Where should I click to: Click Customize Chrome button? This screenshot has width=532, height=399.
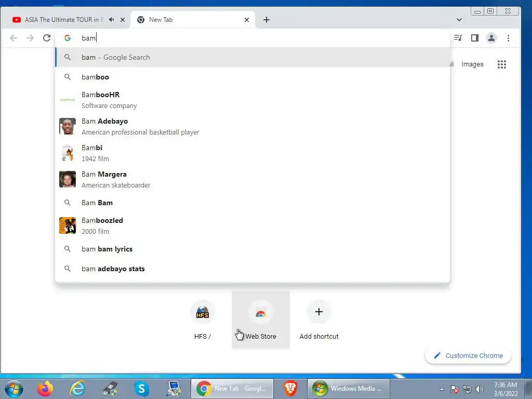tap(468, 355)
